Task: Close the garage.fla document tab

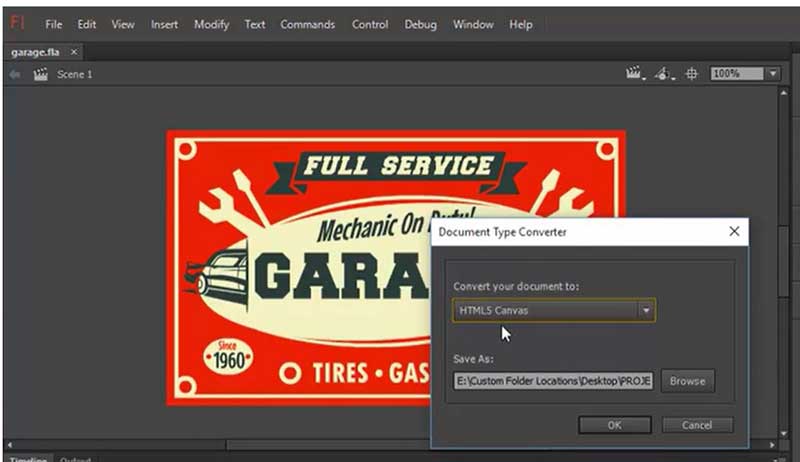Action: click(x=74, y=52)
